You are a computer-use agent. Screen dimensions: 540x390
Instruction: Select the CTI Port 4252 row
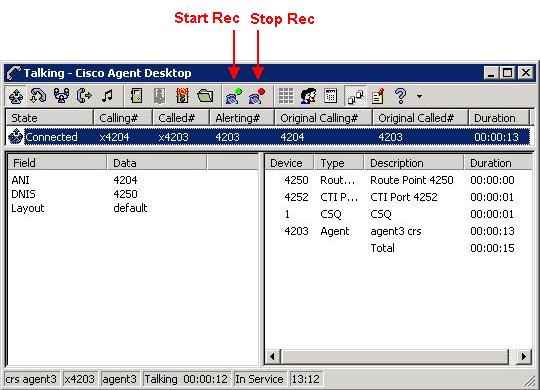click(399, 197)
